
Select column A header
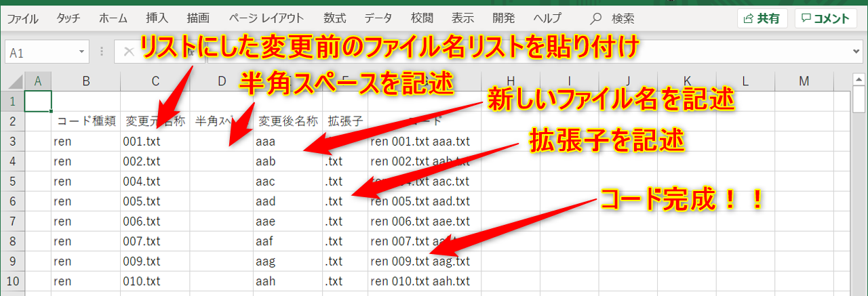(x=37, y=81)
